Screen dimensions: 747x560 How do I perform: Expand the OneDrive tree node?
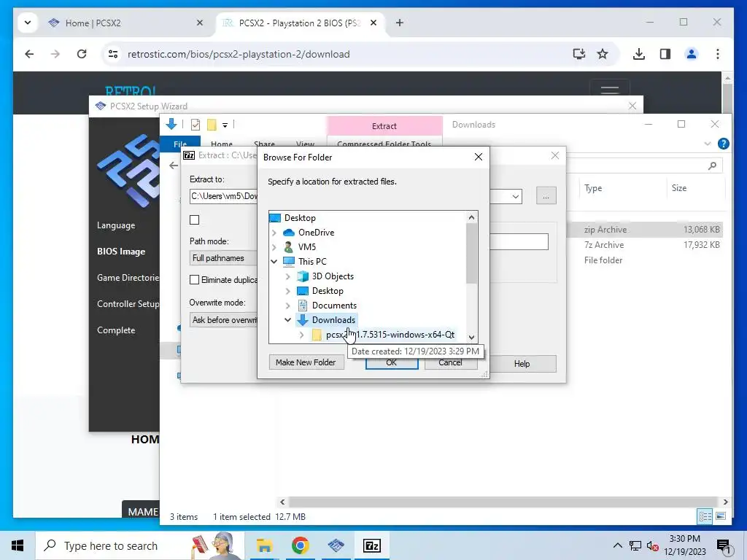tap(274, 233)
